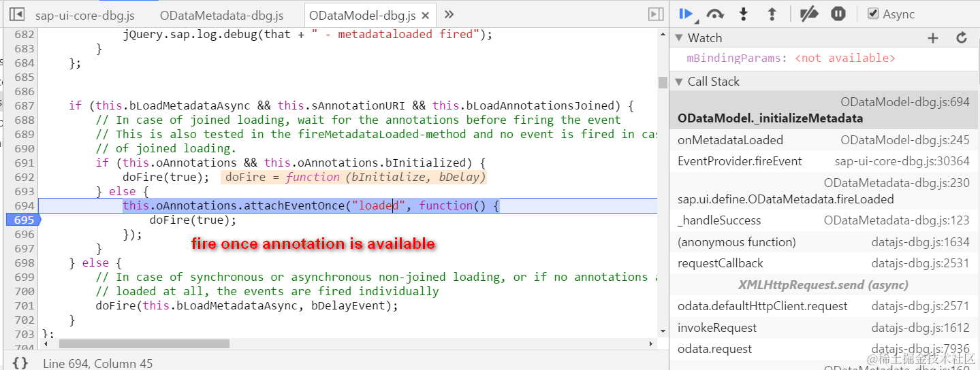Refresh watch expressions
Image resolution: width=980 pixels, height=370 pixels.
click(962, 38)
